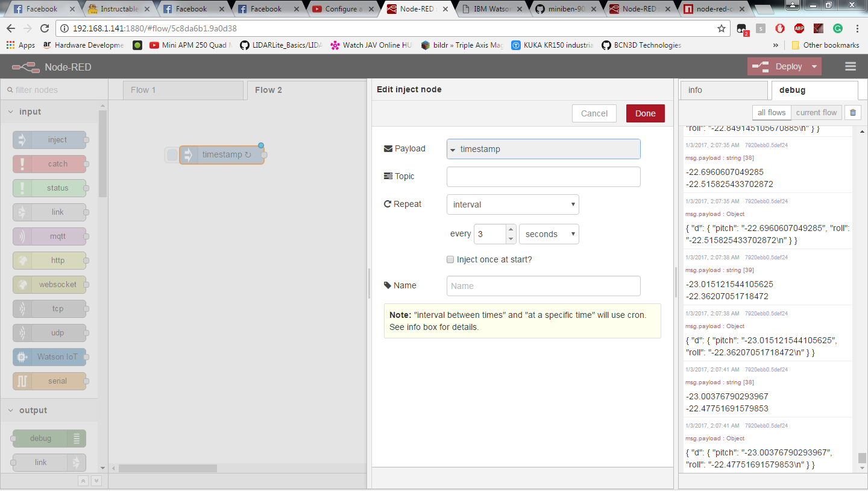
Task: Switch to the Instructables browser tab
Action: pyautogui.click(x=121, y=9)
